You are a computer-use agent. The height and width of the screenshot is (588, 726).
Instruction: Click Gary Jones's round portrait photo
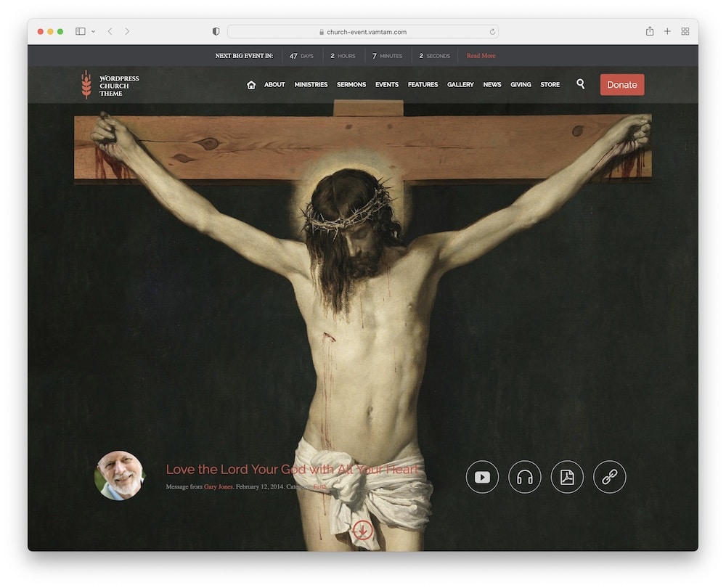pyautogui.click(x=120, y=475)
